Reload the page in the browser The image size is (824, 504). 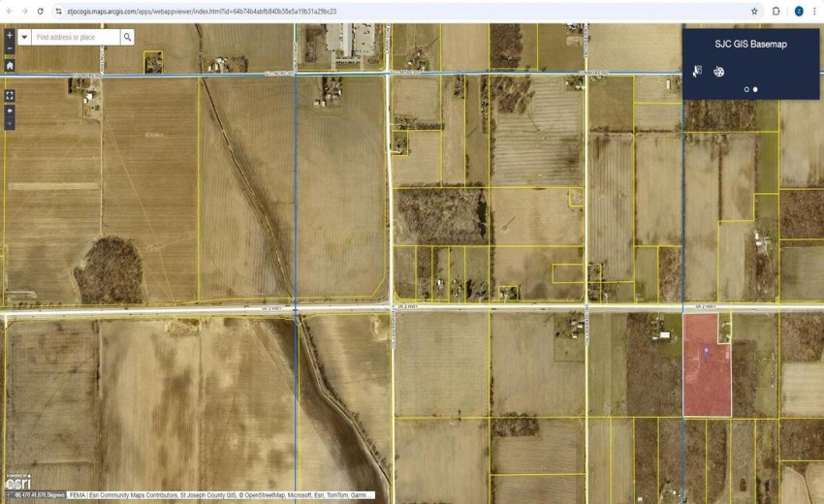coord(40,11)
